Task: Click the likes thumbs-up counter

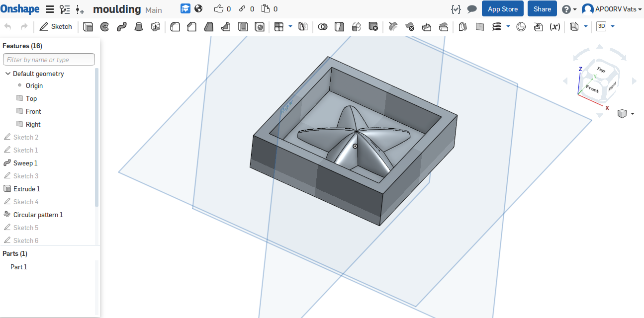Action: 222,9
